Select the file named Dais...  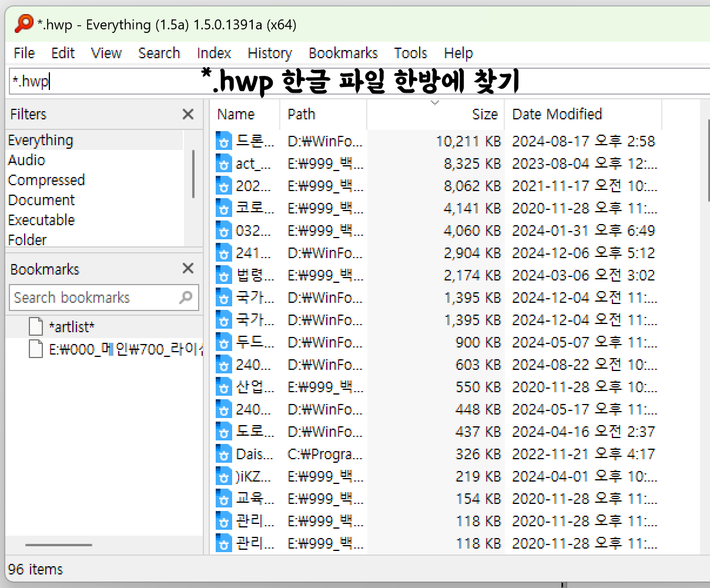254,454
